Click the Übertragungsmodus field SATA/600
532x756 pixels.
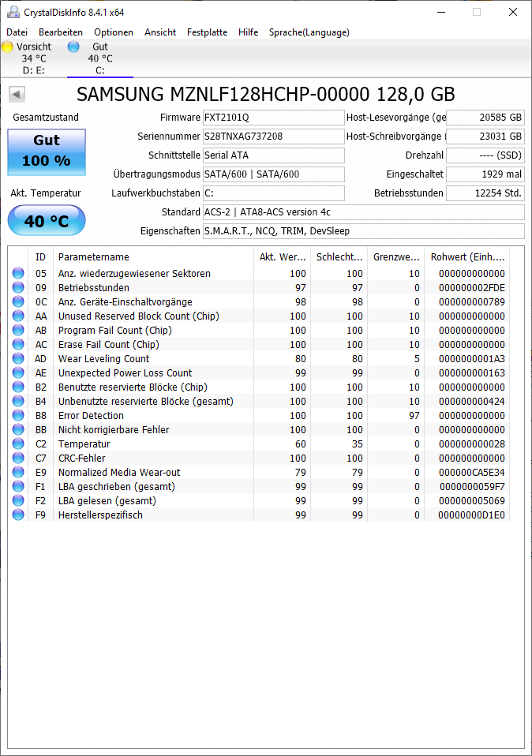click(x=273, y=174)
